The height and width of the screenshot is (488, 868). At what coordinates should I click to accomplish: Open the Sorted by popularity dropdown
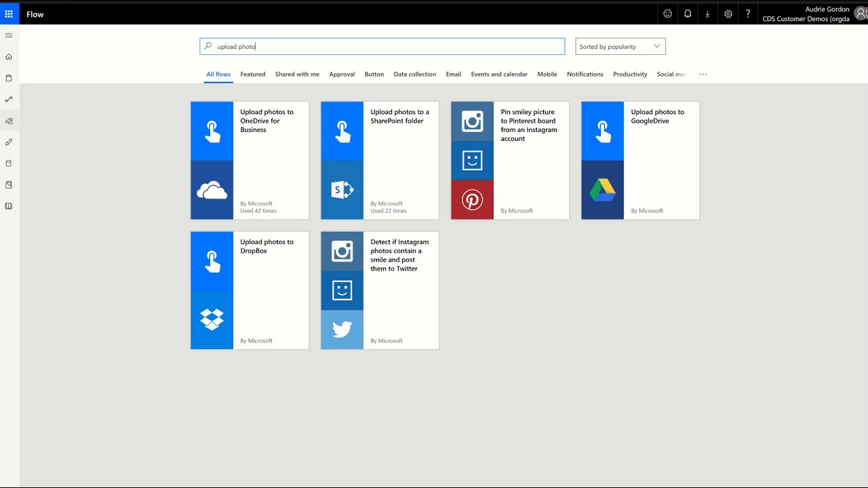620,46
